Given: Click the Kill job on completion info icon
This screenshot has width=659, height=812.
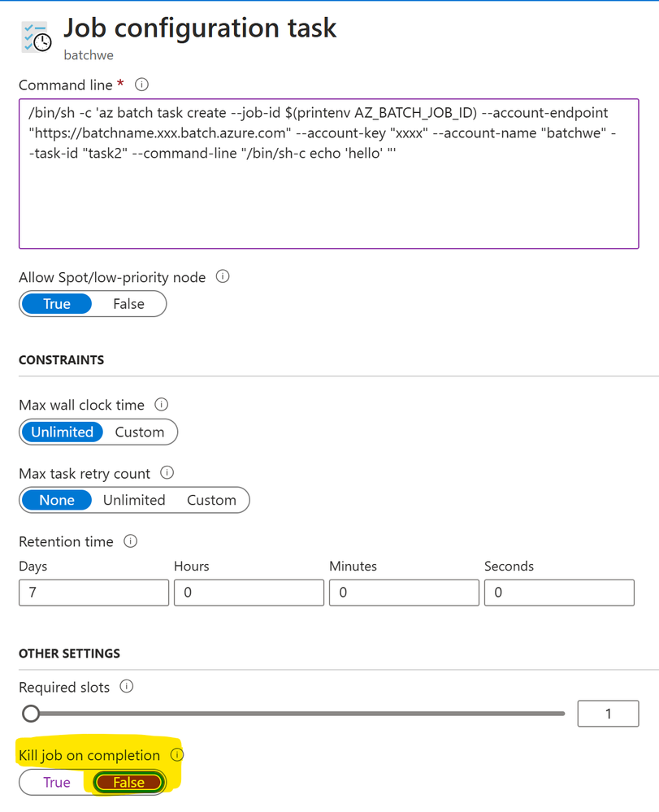Looking at the screenshot, I should 177,755.
